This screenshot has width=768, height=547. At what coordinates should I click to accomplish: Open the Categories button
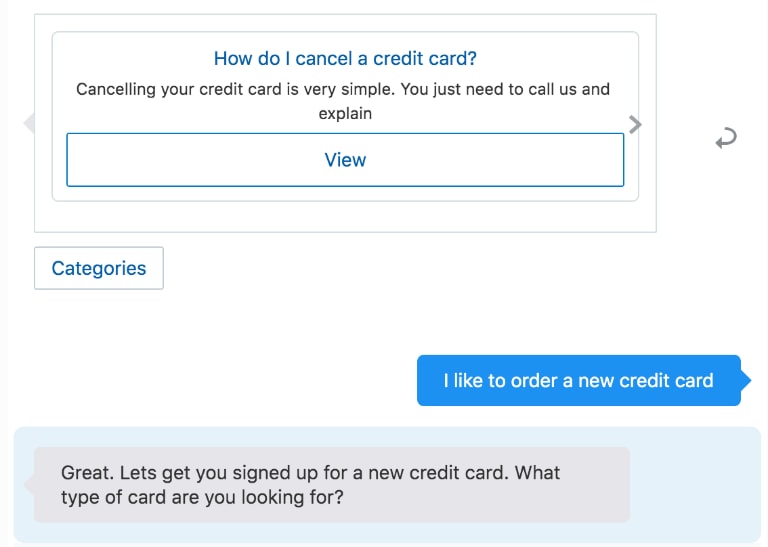(x=99, y=268)
